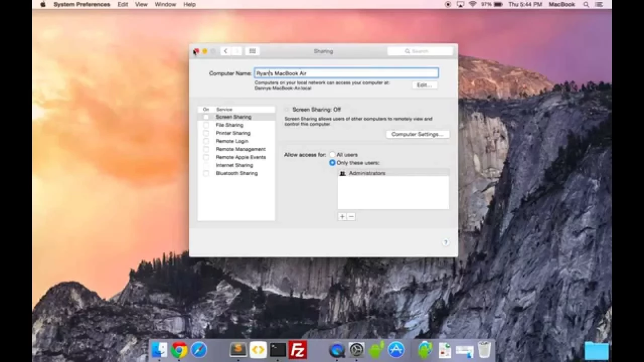644x362 pixels.
Task: Open the Window menu
Action: [166, 5]
